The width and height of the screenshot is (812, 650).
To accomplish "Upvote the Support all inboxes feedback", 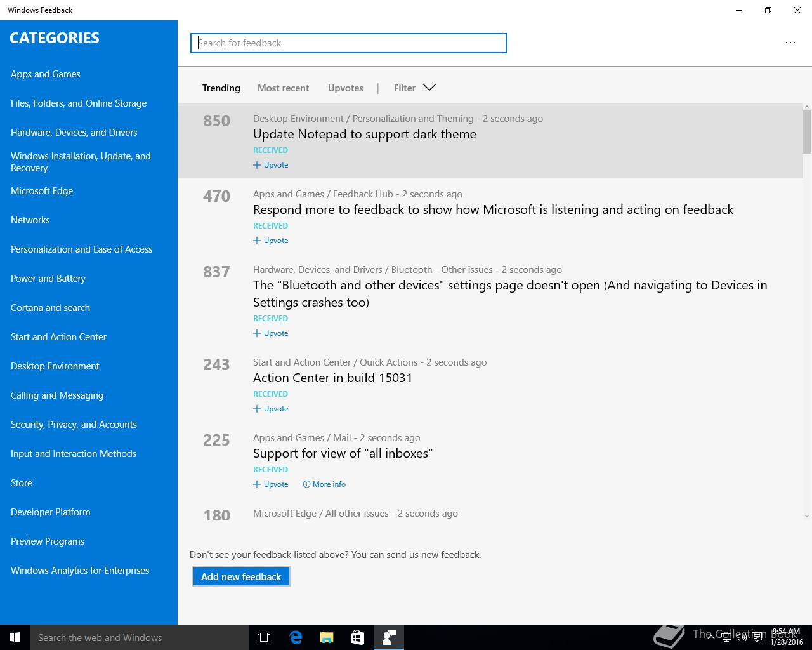I will (271, 484).
